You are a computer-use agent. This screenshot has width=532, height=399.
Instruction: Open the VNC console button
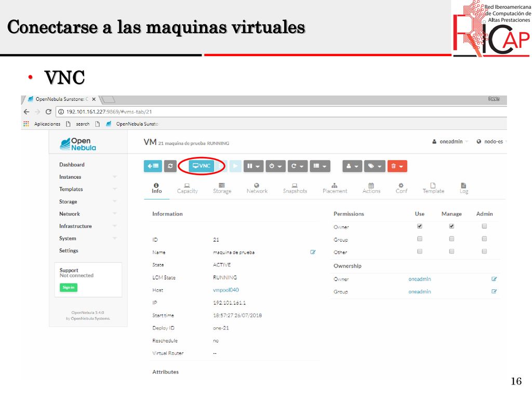[x=202, y=166]
